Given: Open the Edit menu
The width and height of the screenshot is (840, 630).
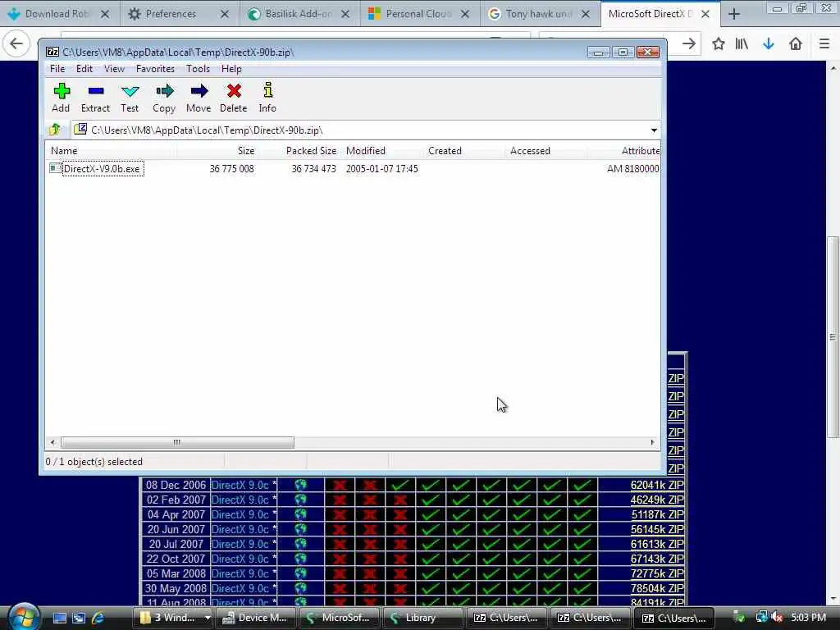Looking at the screenshot, I should (x=84, y=69).
